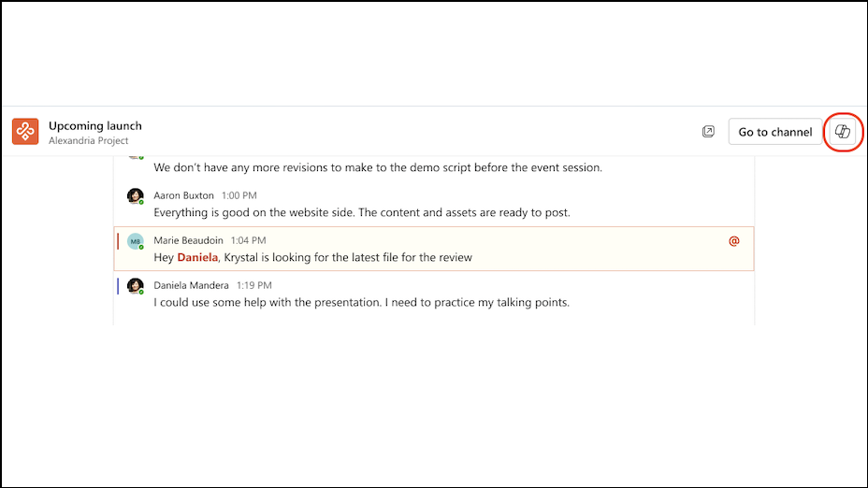Click the highlighted Daniela mention
Viewport: 868px width, 488px height.
coord(197,257)
